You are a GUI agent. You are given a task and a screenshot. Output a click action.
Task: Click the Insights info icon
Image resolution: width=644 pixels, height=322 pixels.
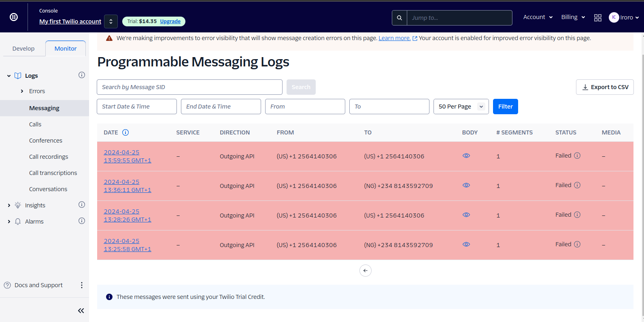[x=82, y=205]
